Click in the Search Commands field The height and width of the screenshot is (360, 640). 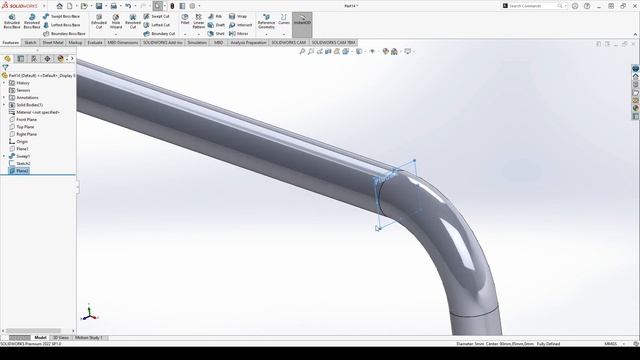[x=534, y=6]
